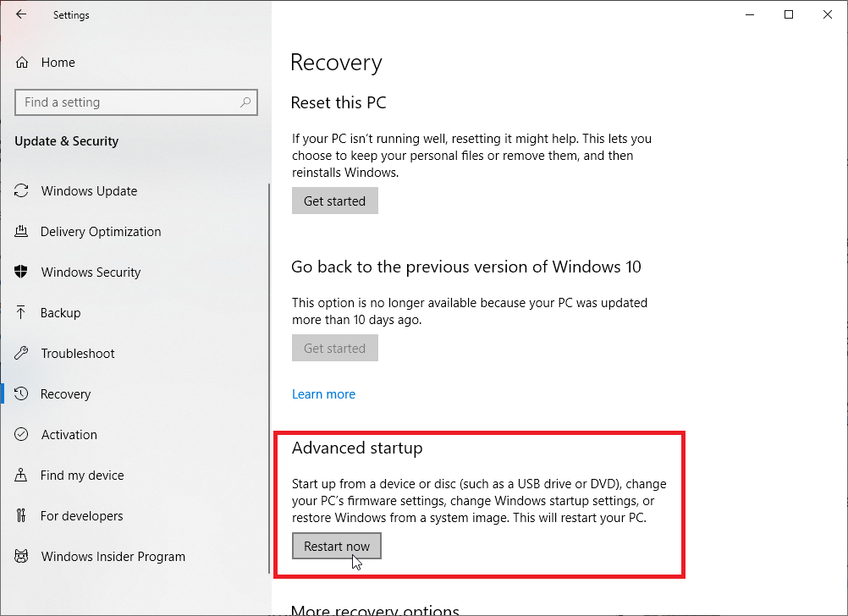Focus the Find a setting search box
Image resolution: width=848 pixels, height=616 pixels.
pyautogui.click(x=127, y=102)
